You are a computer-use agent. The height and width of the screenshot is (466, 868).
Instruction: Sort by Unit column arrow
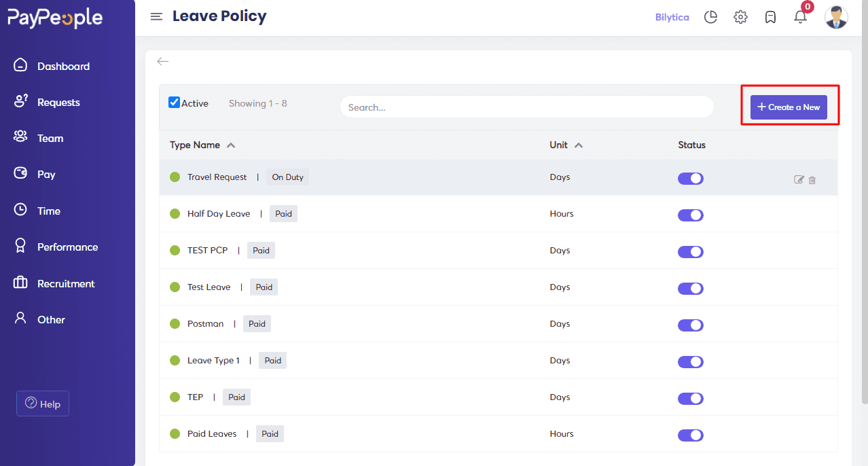coord(579,145)
